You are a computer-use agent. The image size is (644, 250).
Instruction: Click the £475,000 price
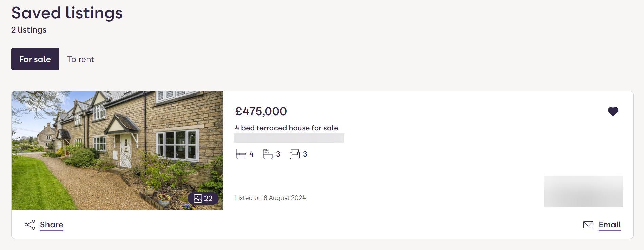[x=261, y=111]
